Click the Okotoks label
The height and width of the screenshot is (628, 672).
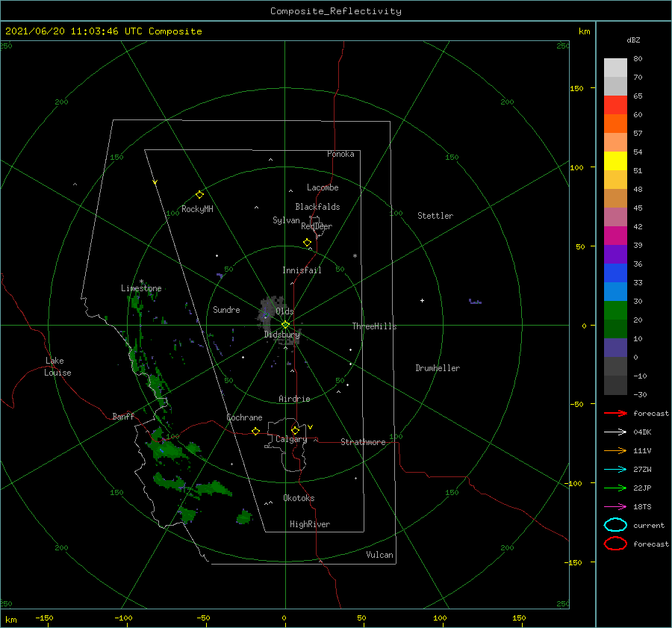click(299, 498)
